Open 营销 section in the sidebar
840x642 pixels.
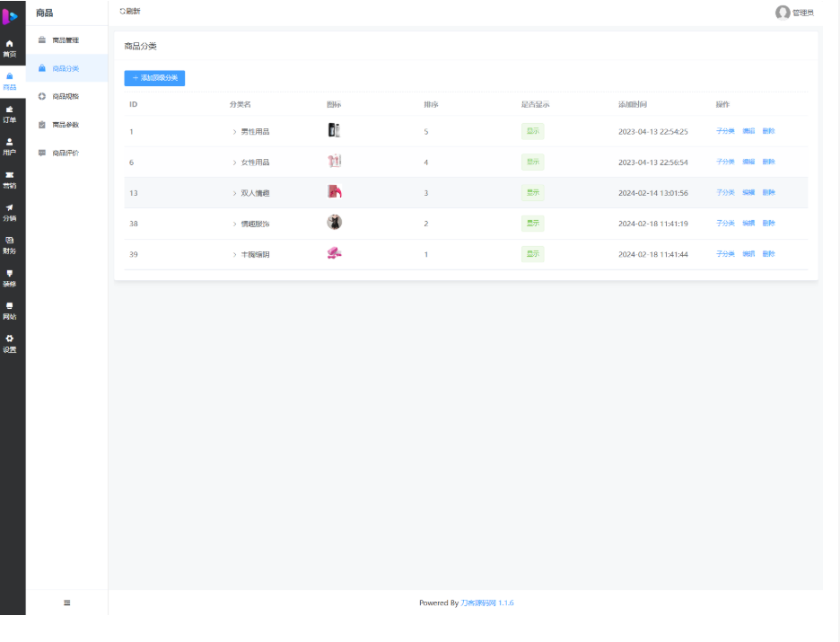tap(10, 180)
